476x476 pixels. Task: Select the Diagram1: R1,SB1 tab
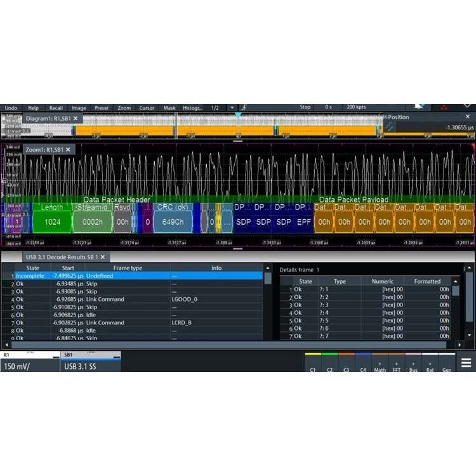[x=48, y=119]
